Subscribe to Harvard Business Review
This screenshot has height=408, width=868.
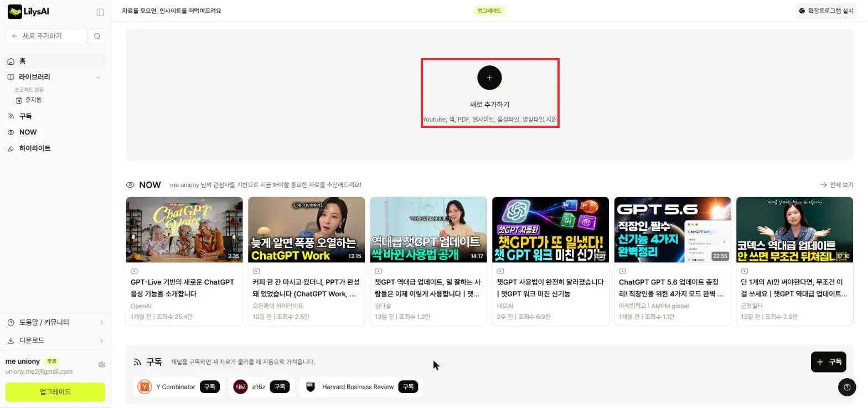[x=408, y=387]
